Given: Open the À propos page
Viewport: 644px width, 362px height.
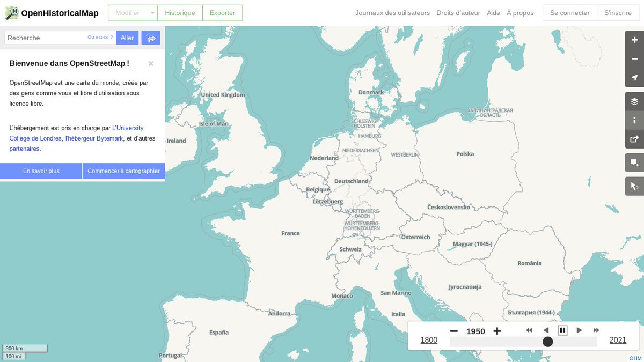Looking at the screenshot, I should click(520, 13).
